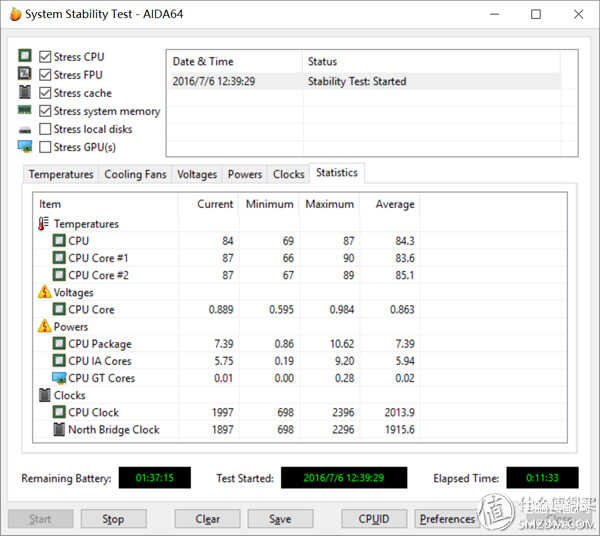Uncheck the Stress CPU checkbox
Image resolution: width=600 pixels, height=536 pixels.
[45, 57]
